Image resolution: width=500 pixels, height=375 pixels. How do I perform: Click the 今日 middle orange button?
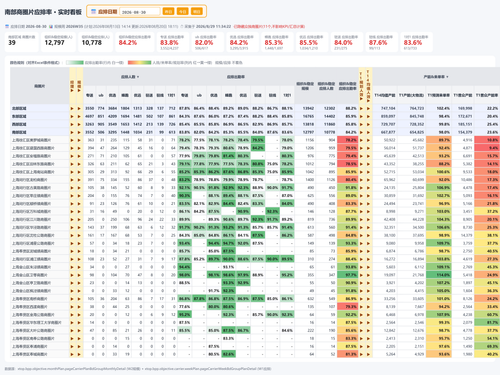click(x=182, y=12)
